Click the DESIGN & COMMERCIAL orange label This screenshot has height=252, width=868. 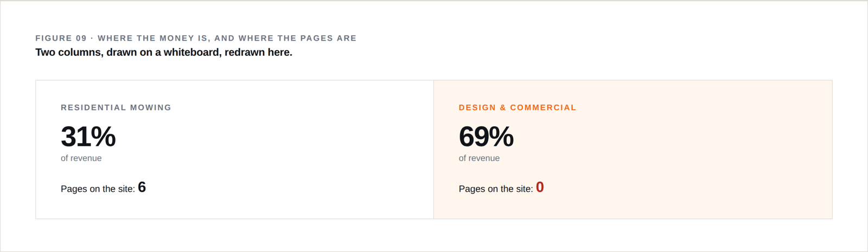pyautogui.click(x=518, y=107)
